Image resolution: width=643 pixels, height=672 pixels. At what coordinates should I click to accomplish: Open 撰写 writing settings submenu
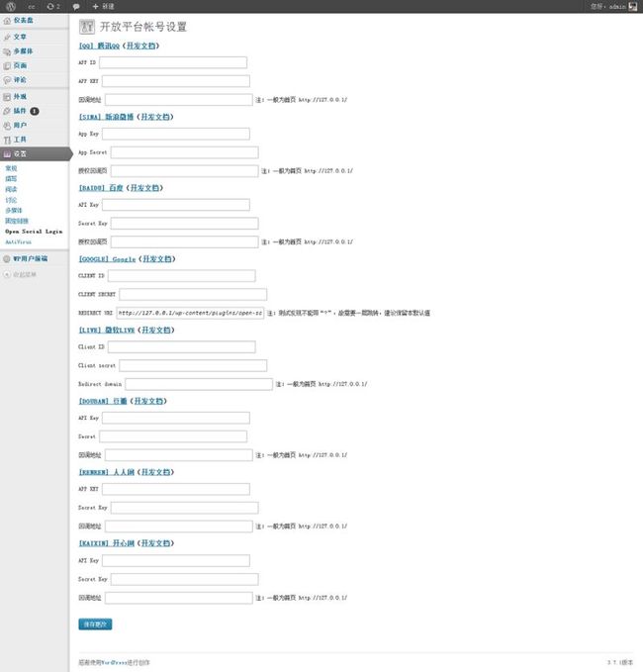[11, 179]
